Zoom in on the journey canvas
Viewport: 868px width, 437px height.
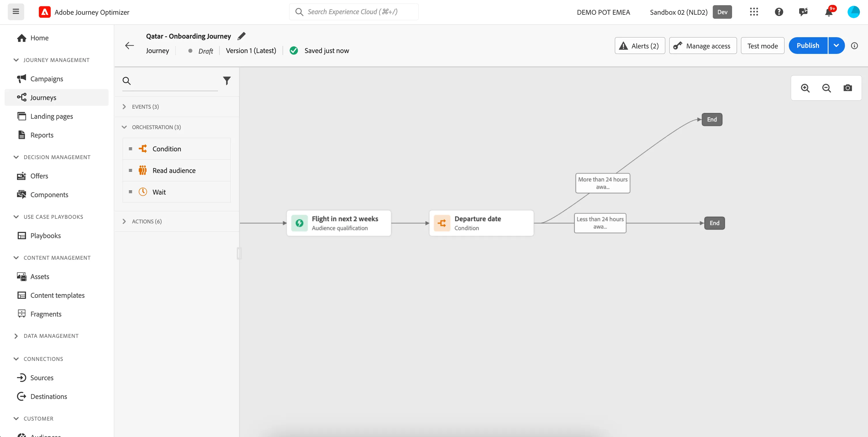coord(805,88)
